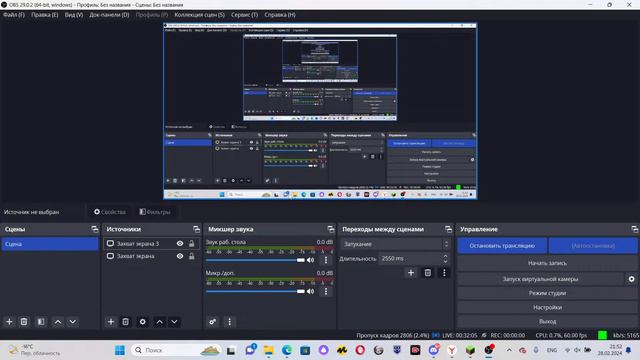Open source properties gear in Sources panel

(x=142, y=322)
